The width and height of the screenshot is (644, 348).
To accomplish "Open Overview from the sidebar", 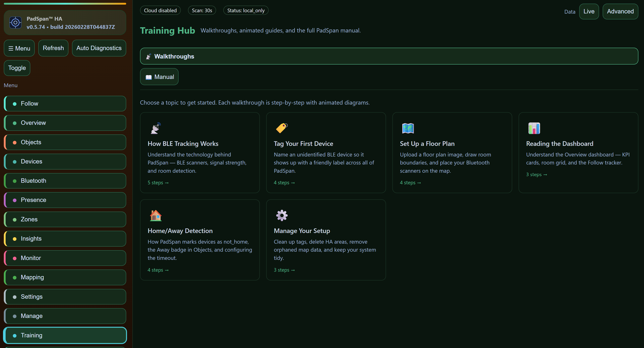I will coord(65,123).
